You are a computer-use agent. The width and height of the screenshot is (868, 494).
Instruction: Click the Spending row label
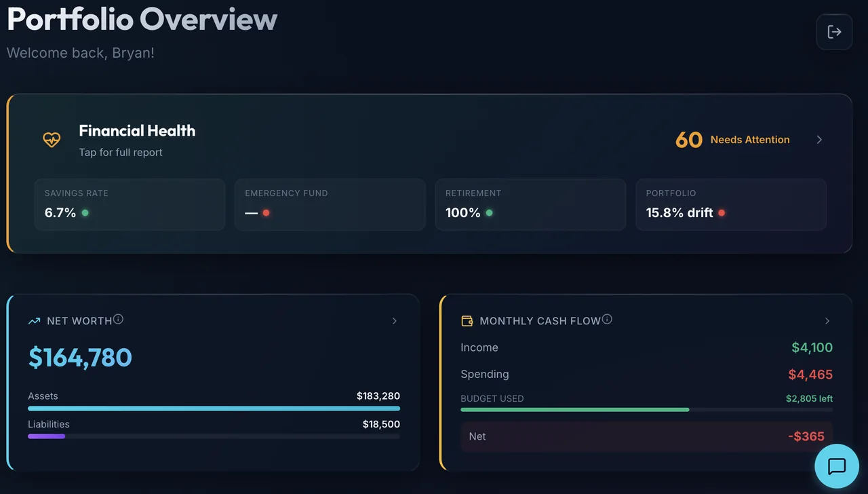click(x=485, y=374)
